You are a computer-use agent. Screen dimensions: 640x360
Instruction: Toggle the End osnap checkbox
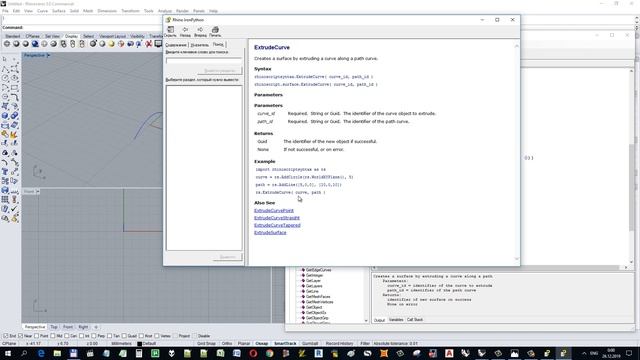tap(6, 336)
